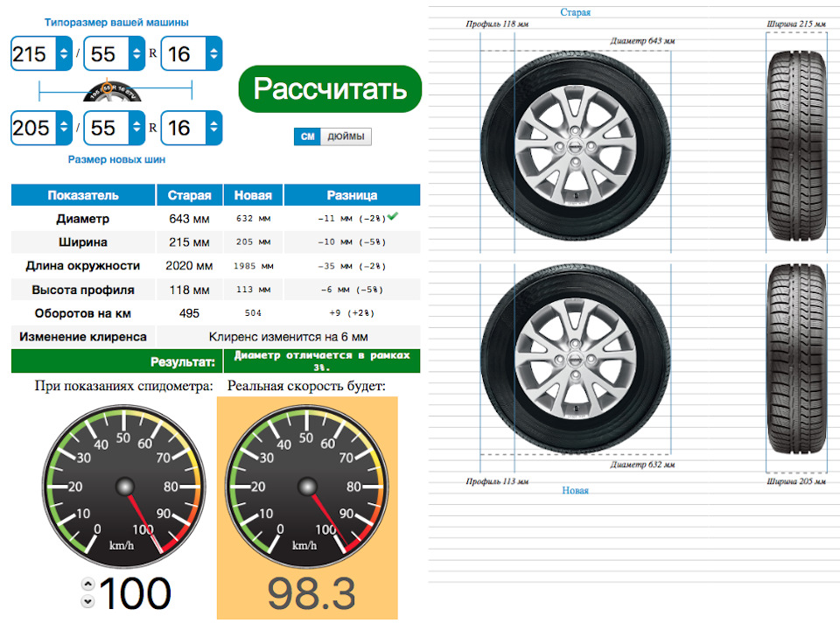Click the old diameter value 643 мм

tap(189, 219)
